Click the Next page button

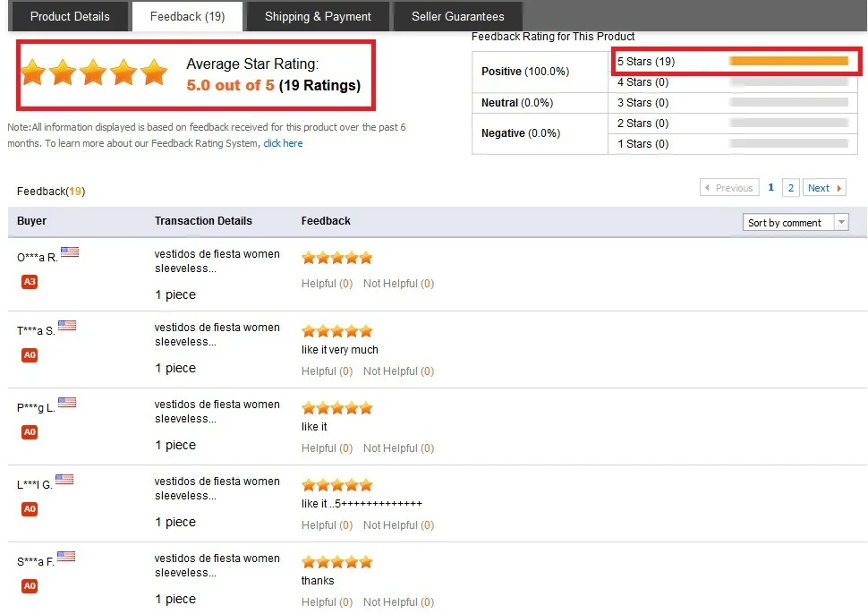[824, 188]
